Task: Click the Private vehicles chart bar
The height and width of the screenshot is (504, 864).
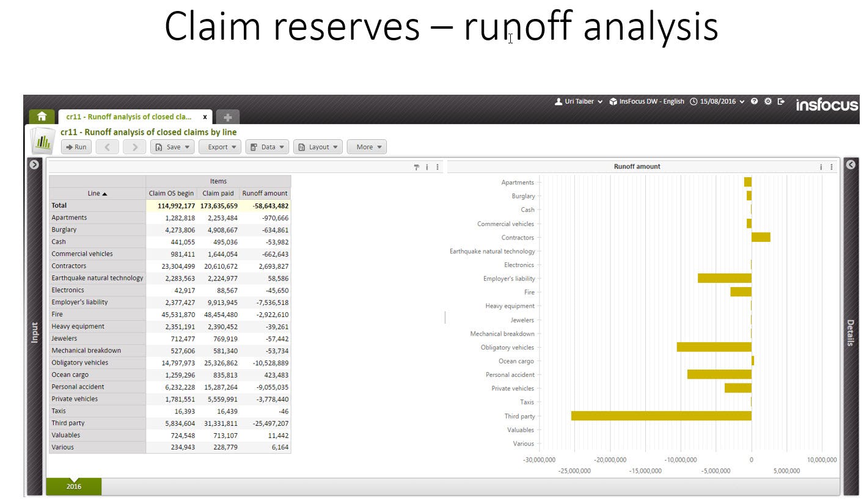Action: (738, 388)
